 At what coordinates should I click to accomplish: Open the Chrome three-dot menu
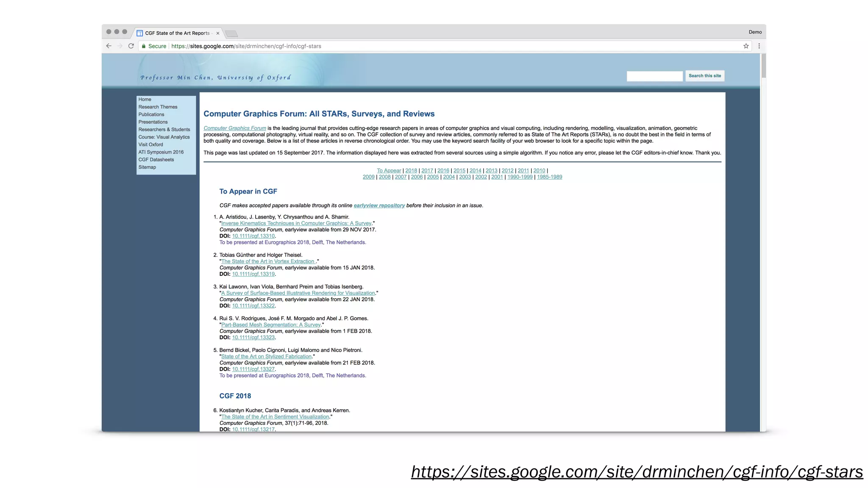759,46
